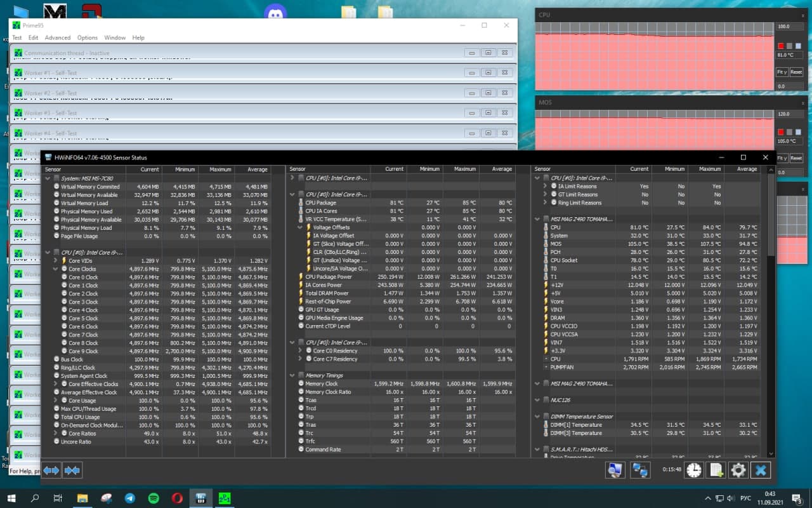This screenshot has width=812, height=508.
Task: Expand Core C0 Residency
Action: point(300,351)
